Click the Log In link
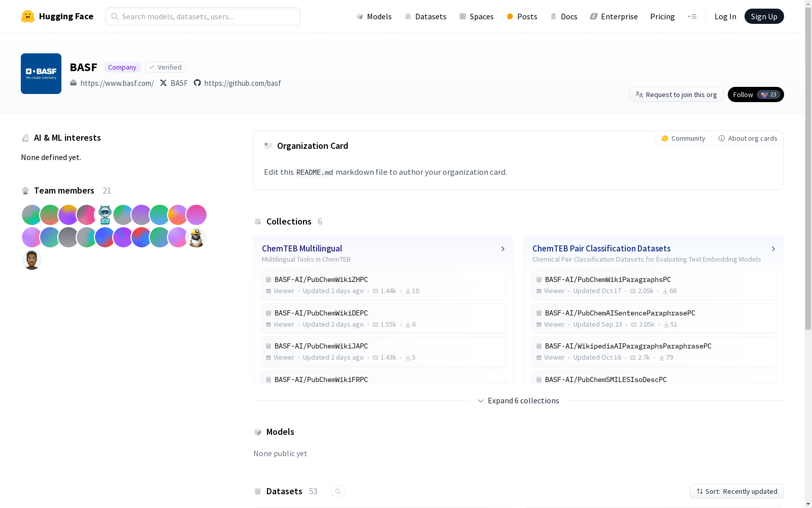Screen dimensions: 812x508 [725, 16]
